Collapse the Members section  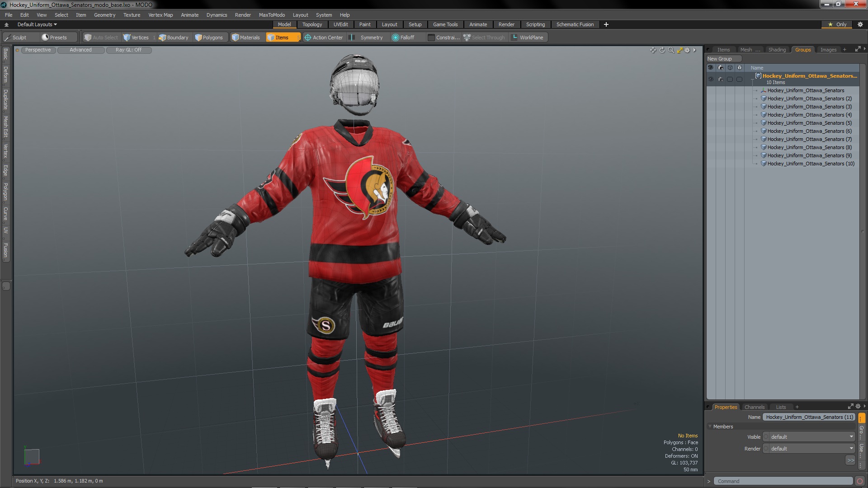tap(710, 427)
